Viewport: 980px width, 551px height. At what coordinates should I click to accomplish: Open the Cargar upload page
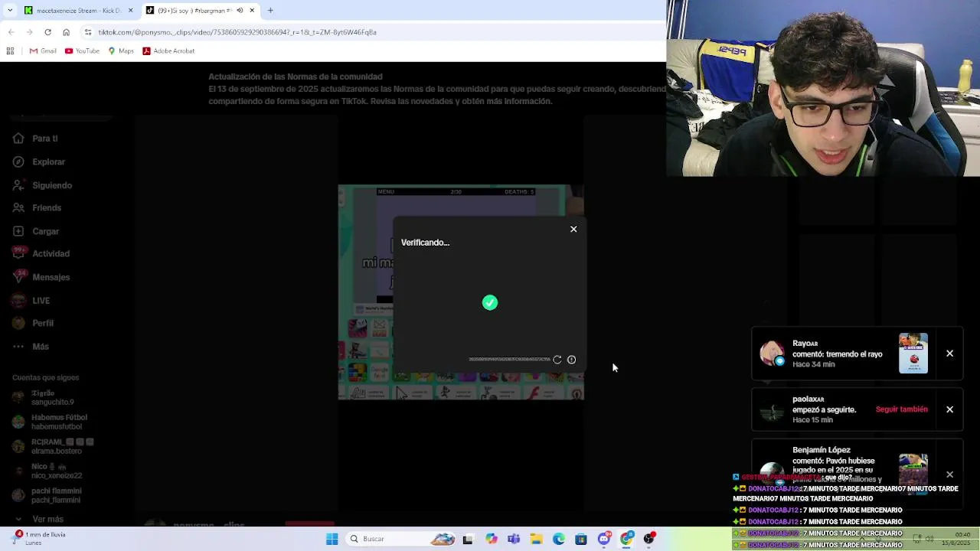click(36, 231)
